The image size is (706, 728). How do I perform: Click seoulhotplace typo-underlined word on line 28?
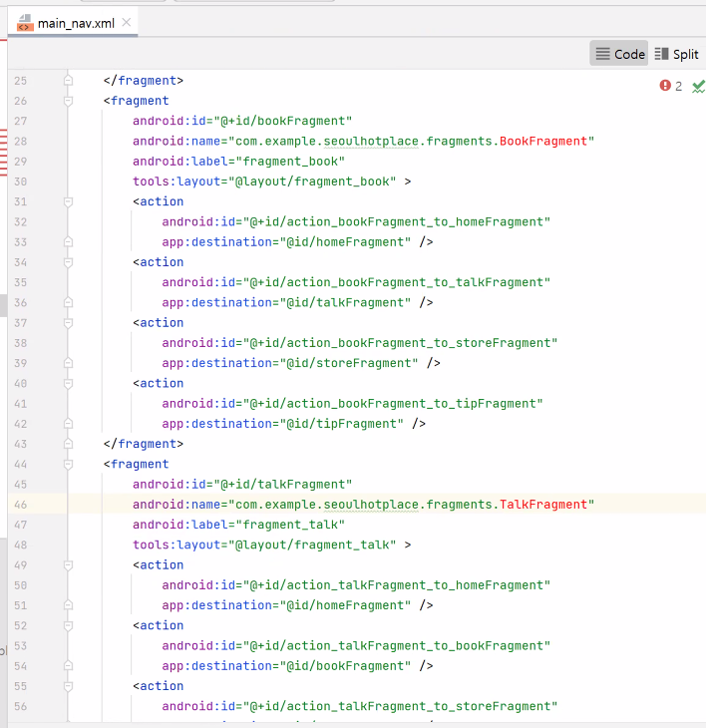tap(371, 142)
